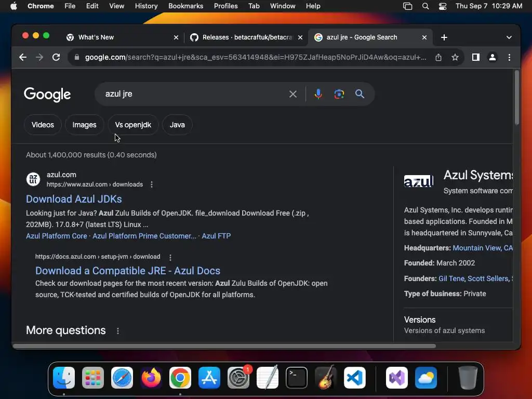Open the tab search dropdown arrow
Image resolution: width=532 pixels, height=399 pixels.
[509, 37]
